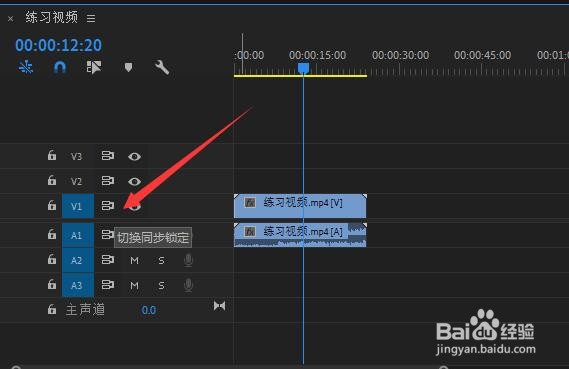Toggle sync lock on V1

108,206
